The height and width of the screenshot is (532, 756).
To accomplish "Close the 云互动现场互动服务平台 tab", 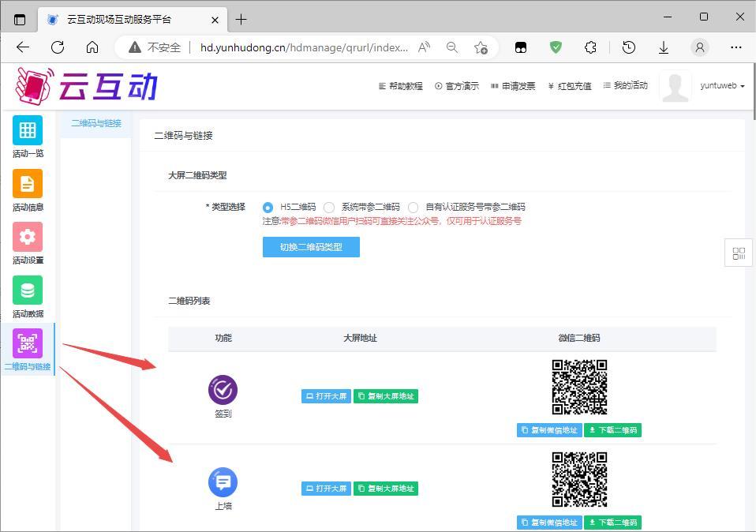I will click(215, 20).
